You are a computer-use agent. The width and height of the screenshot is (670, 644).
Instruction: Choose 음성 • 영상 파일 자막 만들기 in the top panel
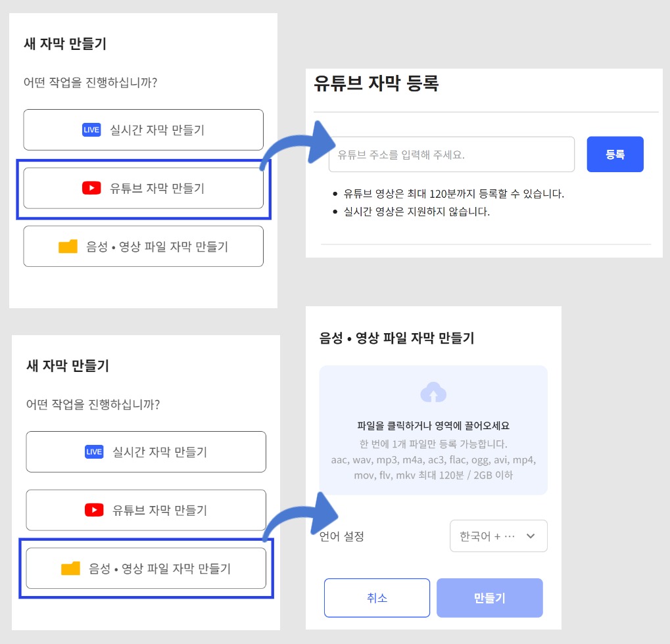143,247
